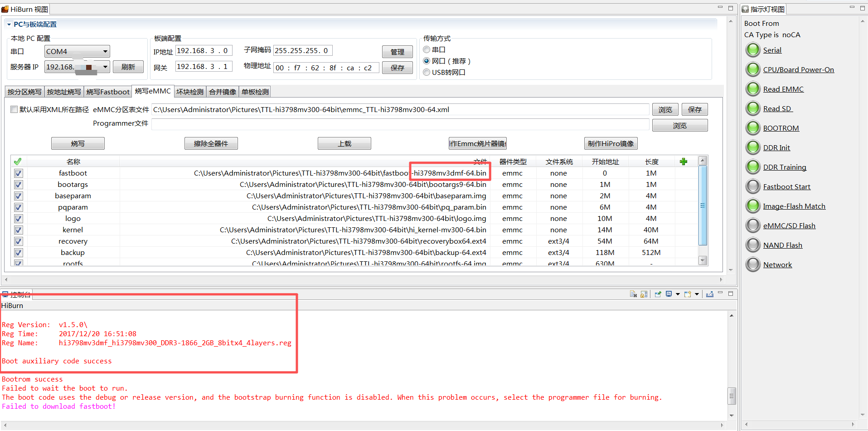Click the Programmer文件 path input field
This screenshot has width=868, height=431.
[x=400, y=124]
